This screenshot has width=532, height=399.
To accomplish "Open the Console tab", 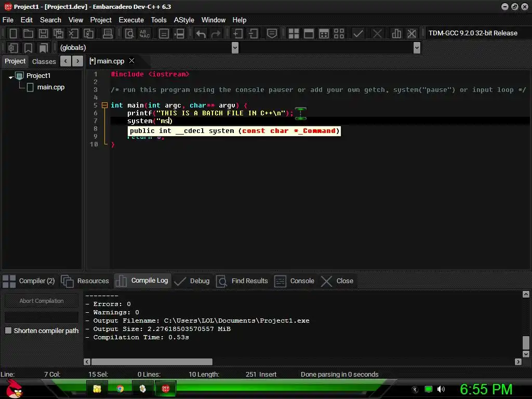I will tap(295, 281).
